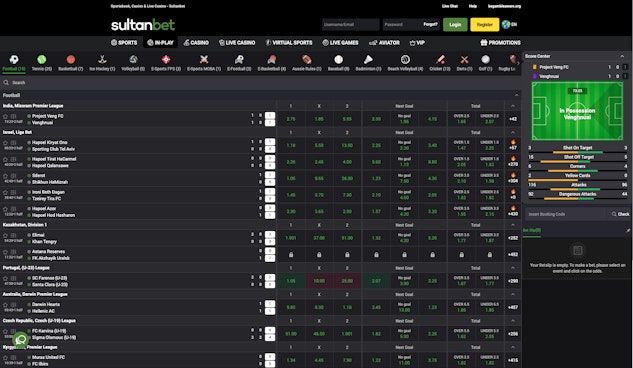Select the E-Basketball icon
633x368 pixels.
pos(272,60)
